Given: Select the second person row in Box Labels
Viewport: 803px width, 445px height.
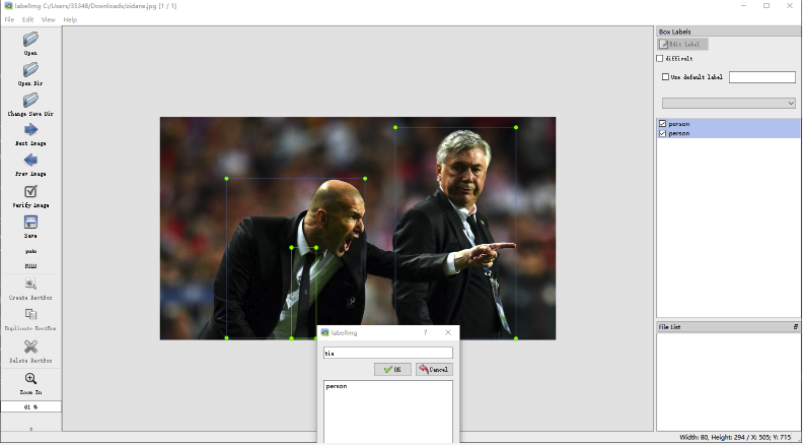Looking at the screenshot, I should pos(728,133).
